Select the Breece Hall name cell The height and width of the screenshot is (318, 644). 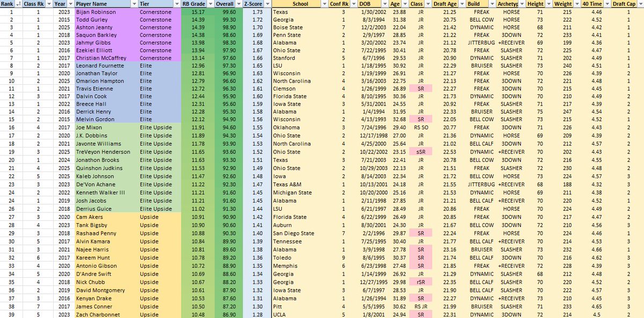[x=106, y=104]
